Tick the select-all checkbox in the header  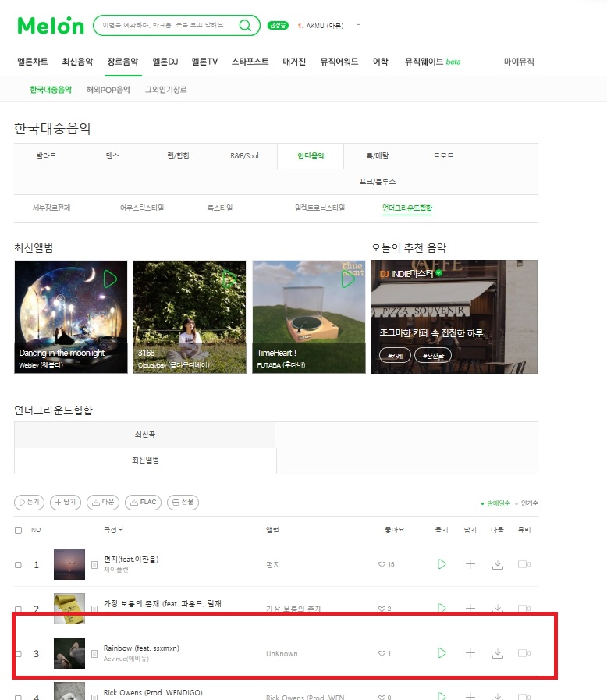pos(18,530)
